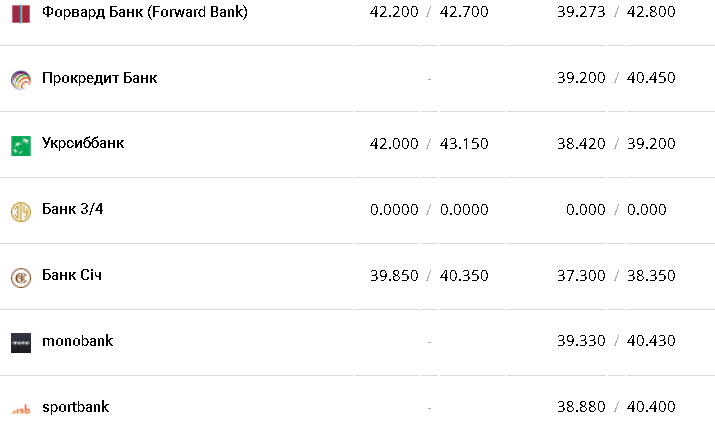Go to the monobank name link
Screen dimensions: 715x438
pos(77,341)
